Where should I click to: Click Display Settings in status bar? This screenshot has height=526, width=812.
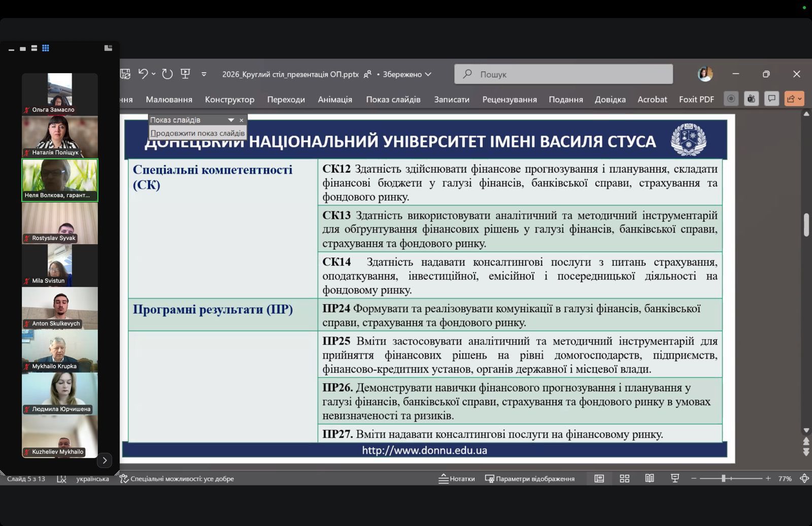tap(530, 479)
